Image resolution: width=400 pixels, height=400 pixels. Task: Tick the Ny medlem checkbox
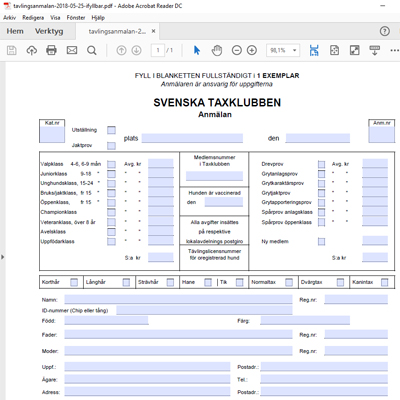[x=321, y=241]
